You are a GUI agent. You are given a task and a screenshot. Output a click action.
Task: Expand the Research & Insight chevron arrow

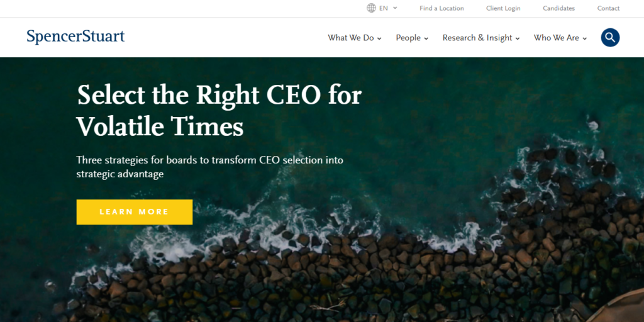[518, 38]
